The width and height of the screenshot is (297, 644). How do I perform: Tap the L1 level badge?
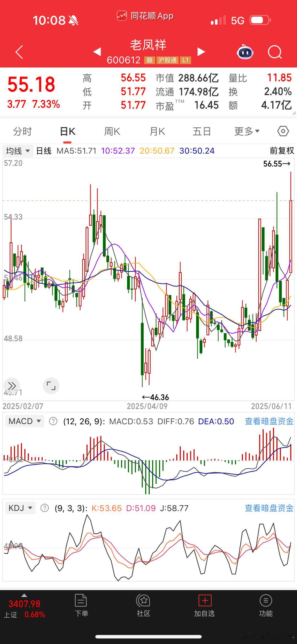click(x=185, y=60)
